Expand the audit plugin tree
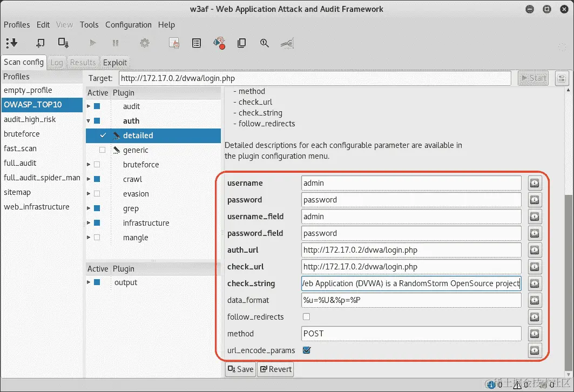This screenshot has width=574, height=392. coord(89,106)
